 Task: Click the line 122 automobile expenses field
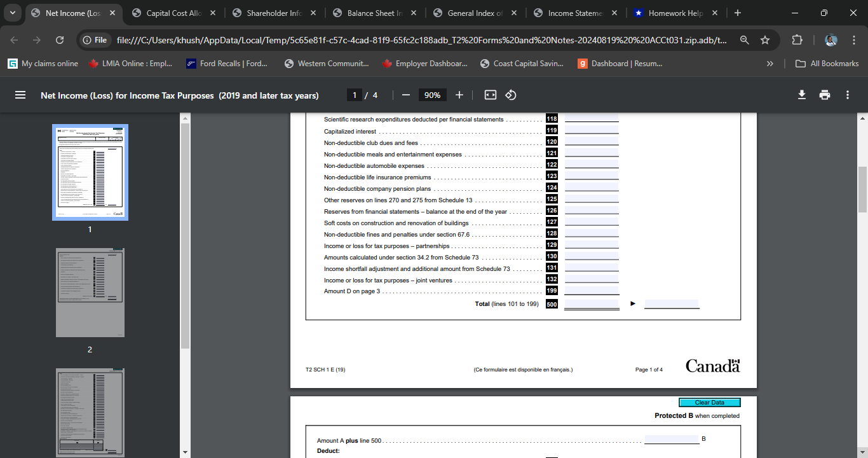click(592, 164)
